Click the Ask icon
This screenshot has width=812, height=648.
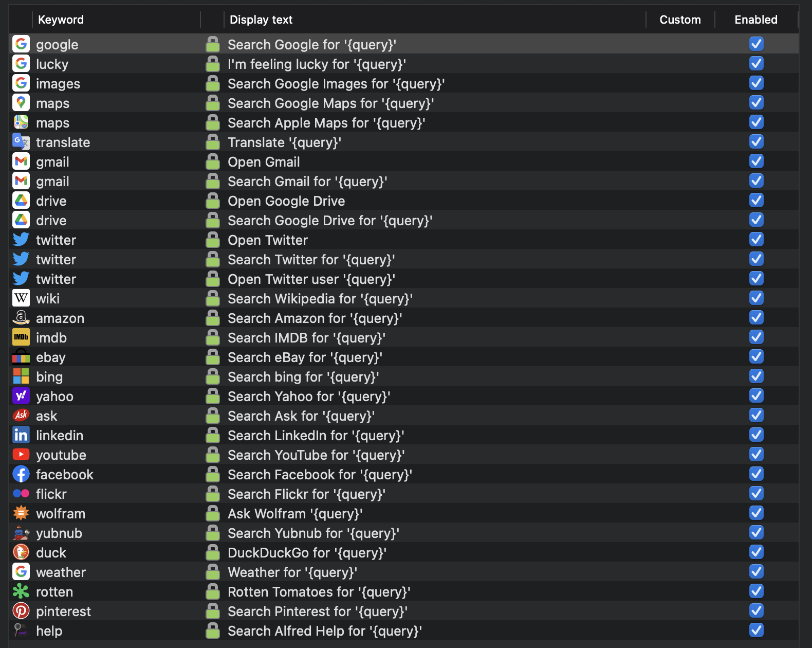tap(21, 416)
